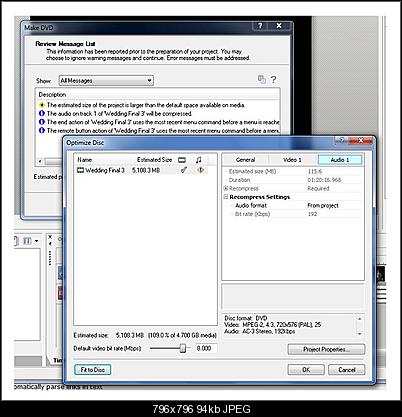Click the copy messages icon in Make DVD
This screenshot has height=417, width=402.
point(262,79)
